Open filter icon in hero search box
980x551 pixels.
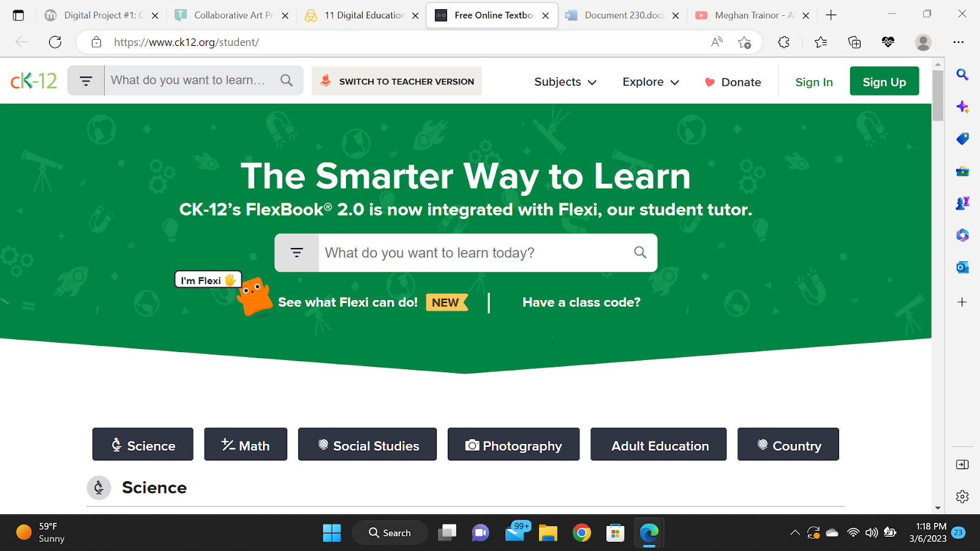[x=297, y=253]
